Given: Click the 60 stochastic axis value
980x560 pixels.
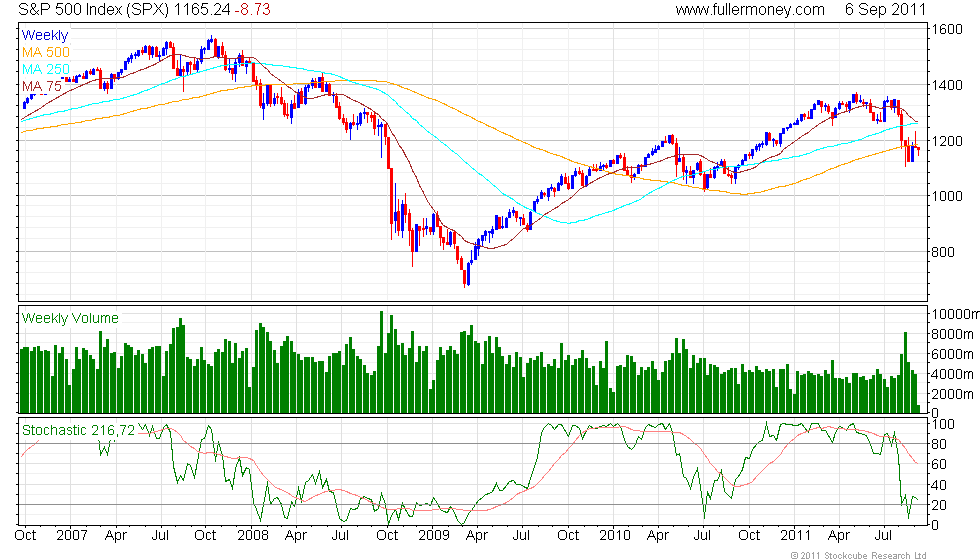Looking at the screenshot, I should tap(939, 464).
